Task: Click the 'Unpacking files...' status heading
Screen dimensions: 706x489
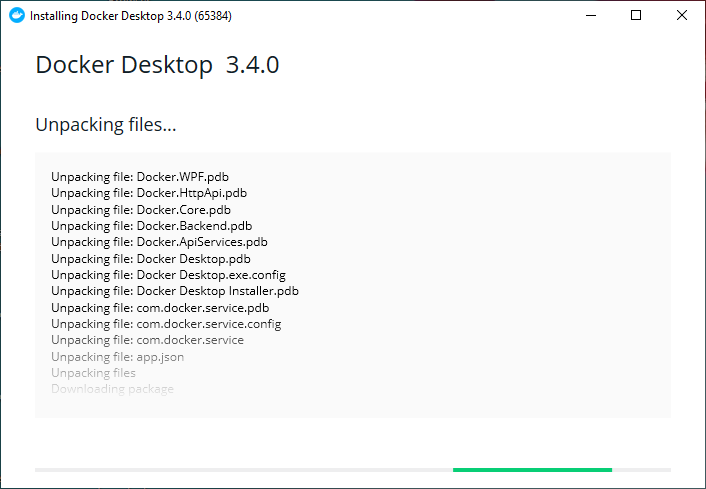Action: pos(106,125)
